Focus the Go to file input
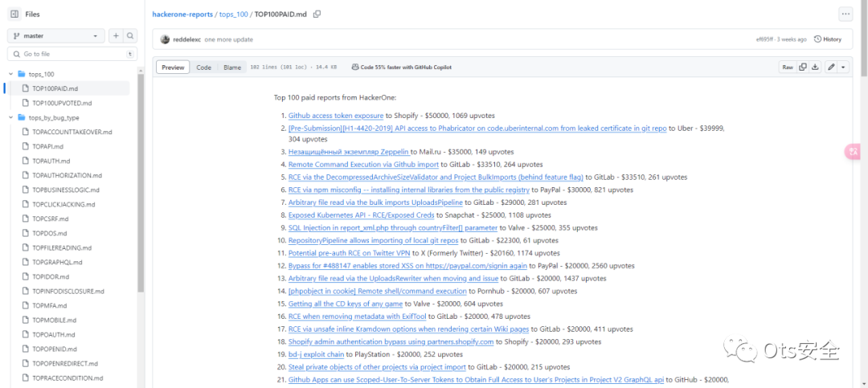Screen dimensions: 868x388 pos(72,55)
